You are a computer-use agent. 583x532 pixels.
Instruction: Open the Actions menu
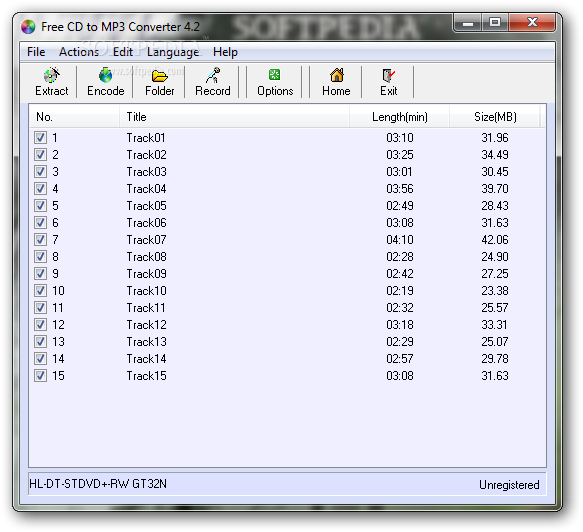point(79,52)
